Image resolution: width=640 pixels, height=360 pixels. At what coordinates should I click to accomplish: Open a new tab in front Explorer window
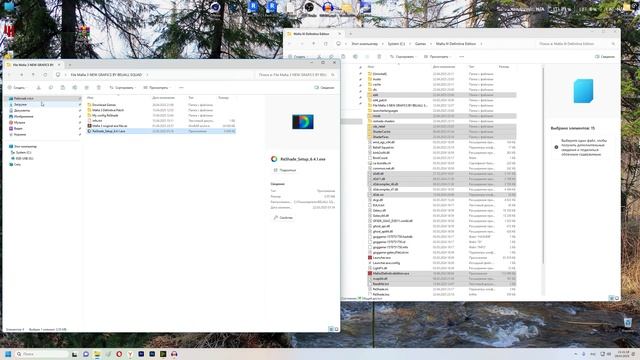tap(70, 65)
